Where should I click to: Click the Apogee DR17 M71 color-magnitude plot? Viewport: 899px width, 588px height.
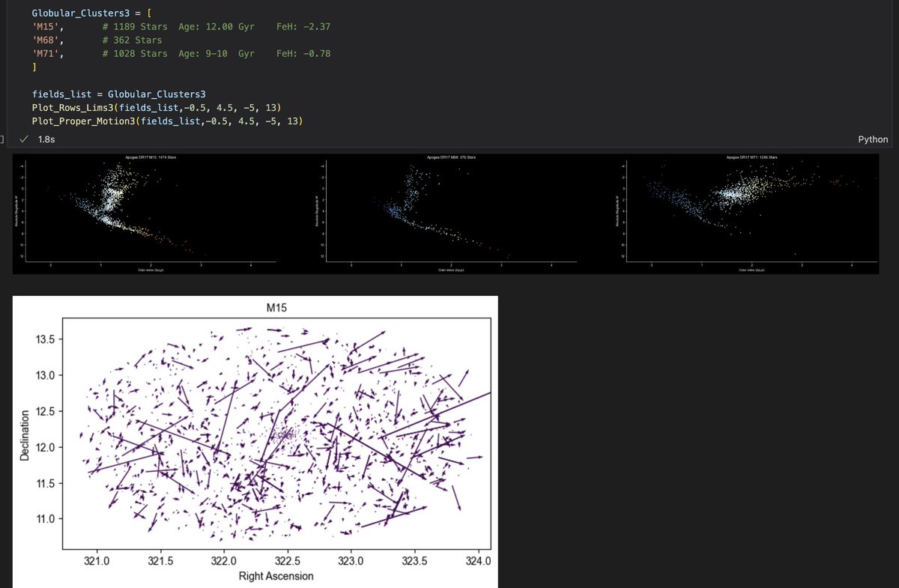point(751,213)
